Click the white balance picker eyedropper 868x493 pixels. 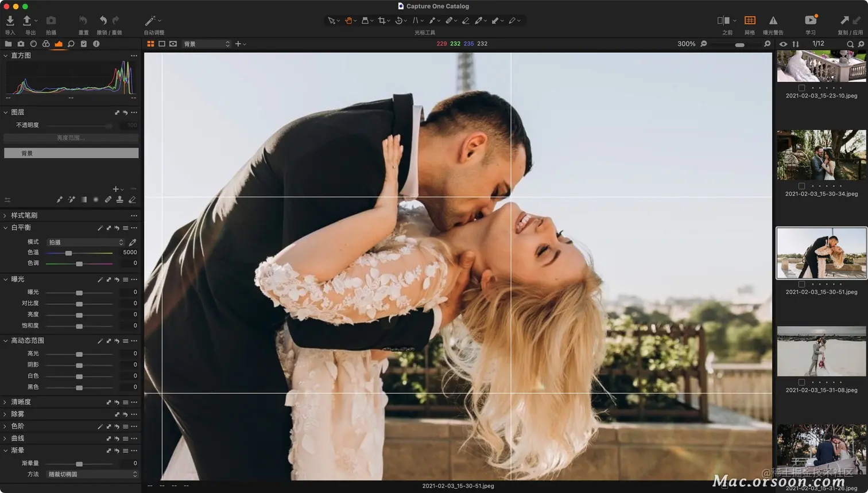tap(133, 242)
